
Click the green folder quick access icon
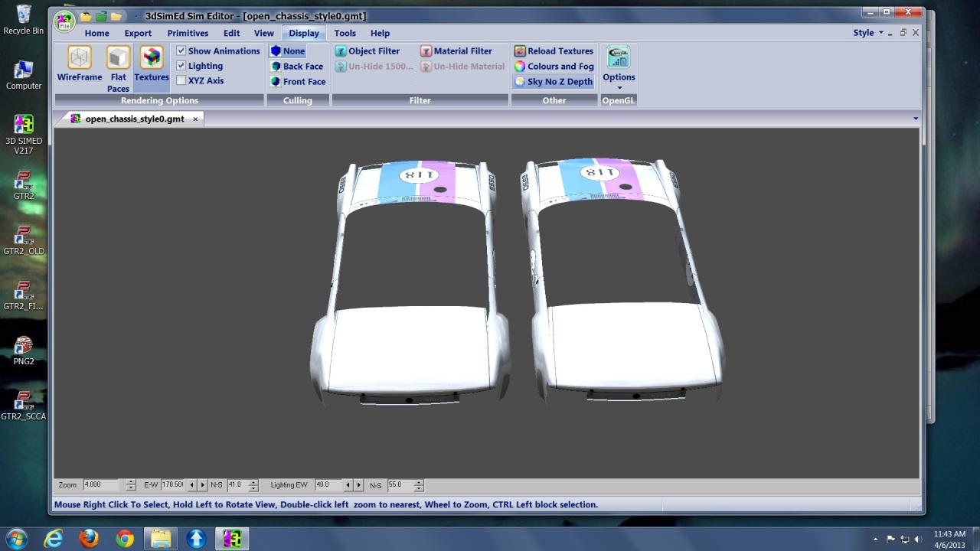point(101,16)
